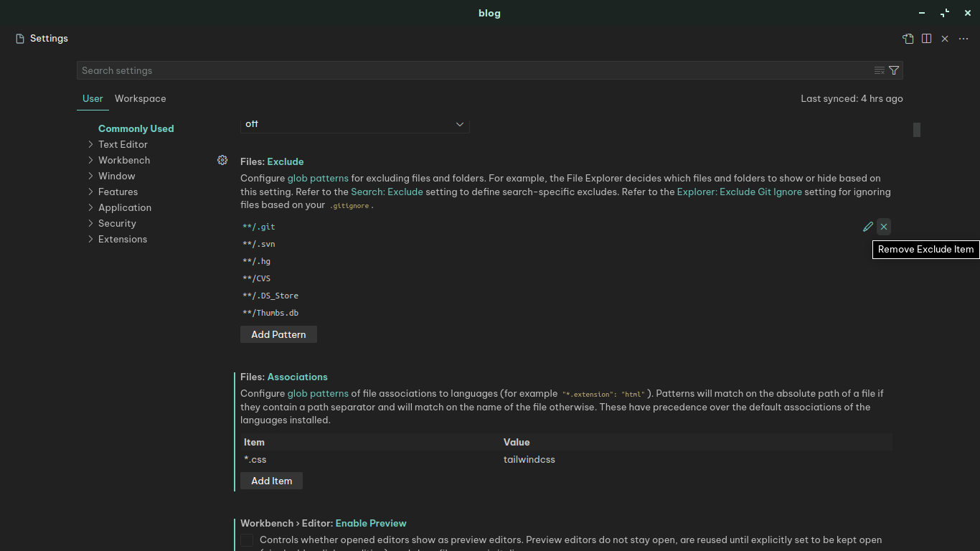Split the editor right
The height and width of the screenshot is (551, 980).
927,39
